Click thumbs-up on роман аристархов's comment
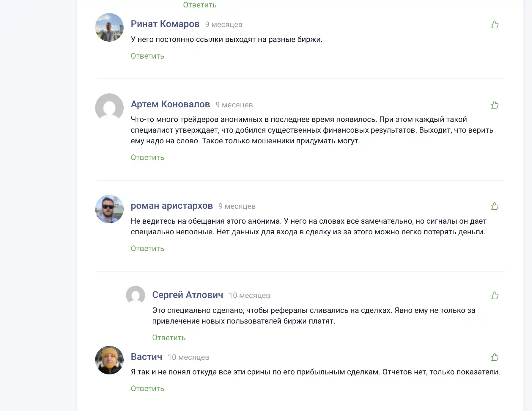Viewport: 532px width, 411px height. [x=494, y=206]
